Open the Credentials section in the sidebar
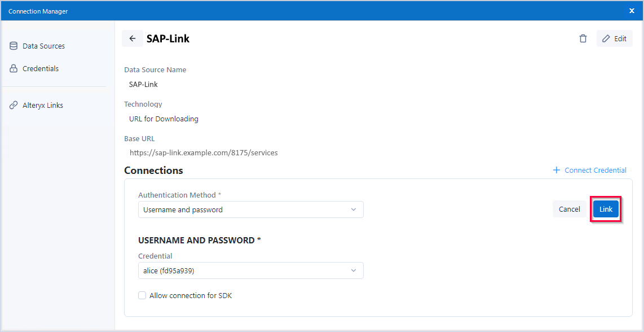Image resolution: width=644 pixels, height=332 pixels. tap(41, 69)
